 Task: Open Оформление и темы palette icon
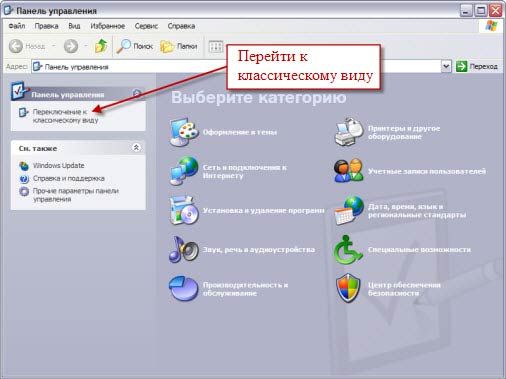click(x=184, y=132)
